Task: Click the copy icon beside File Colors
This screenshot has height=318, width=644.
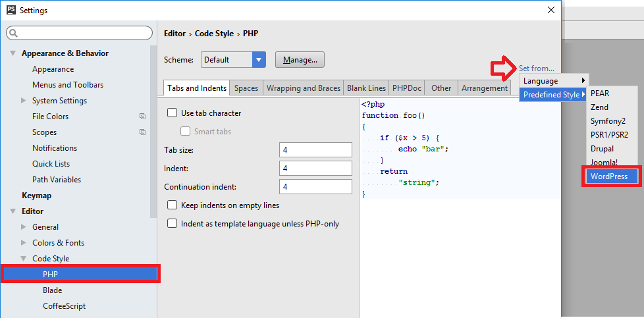Action: (142, 117)
